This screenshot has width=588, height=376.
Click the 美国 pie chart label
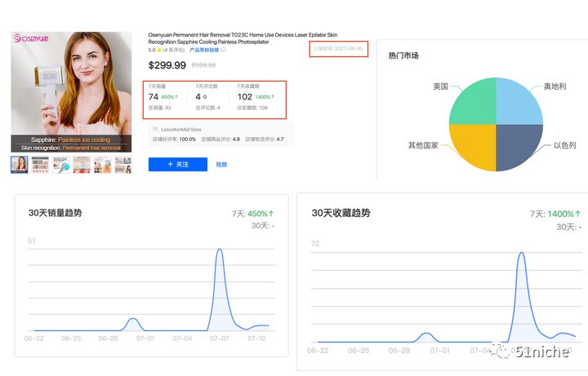pos(441,86)
